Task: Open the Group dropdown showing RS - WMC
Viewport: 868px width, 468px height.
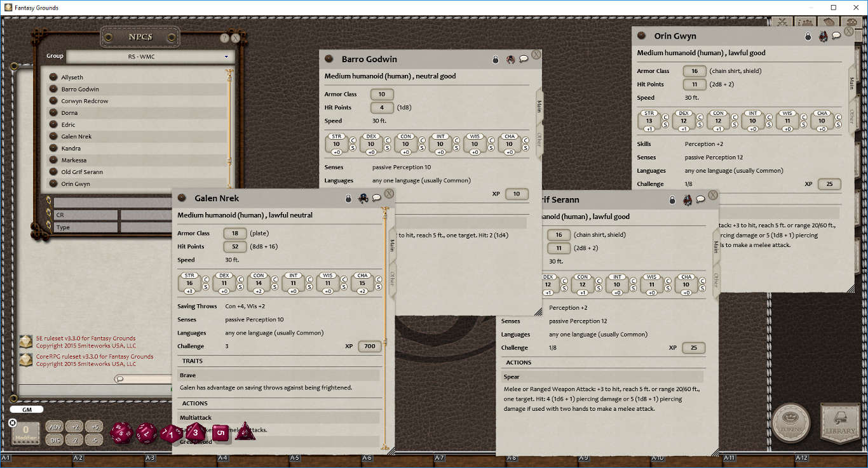Action: pos(151,56)
